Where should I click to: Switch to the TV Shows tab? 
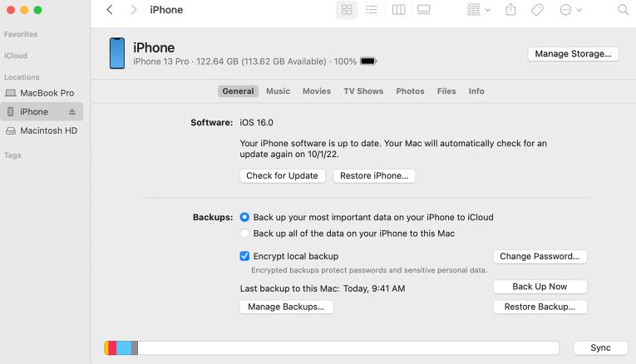click(363, 91)
